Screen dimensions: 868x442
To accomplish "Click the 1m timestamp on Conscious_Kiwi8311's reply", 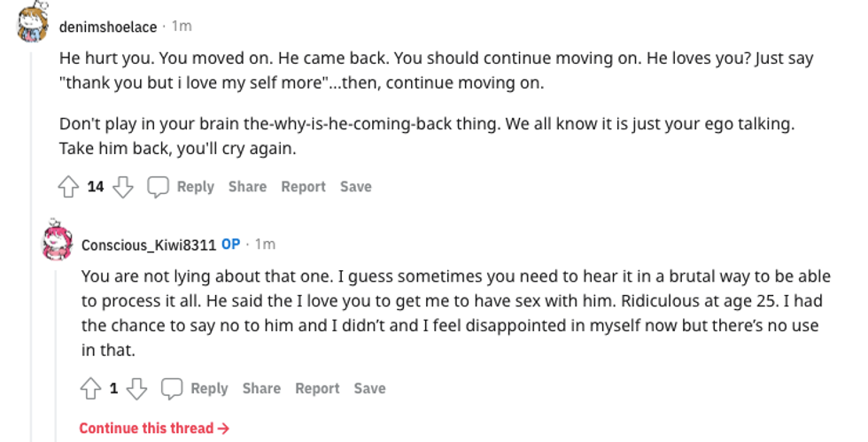I will click(265, 244).
